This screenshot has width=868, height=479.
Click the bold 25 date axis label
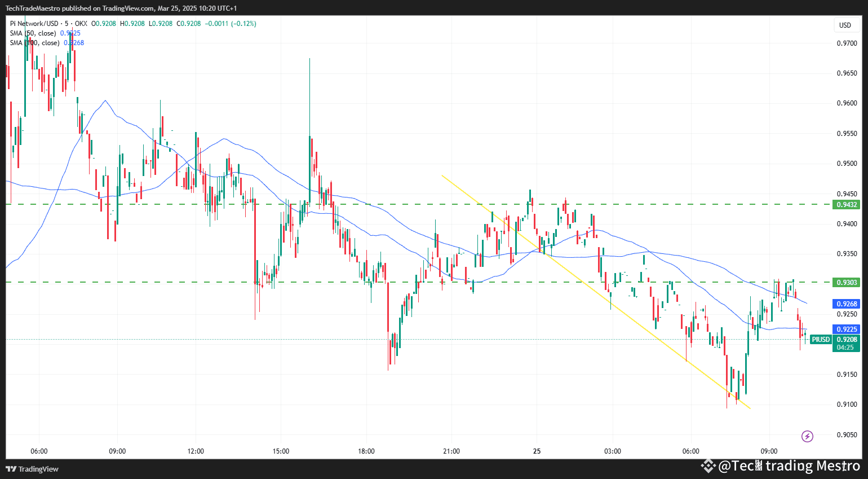coord(537,451)
